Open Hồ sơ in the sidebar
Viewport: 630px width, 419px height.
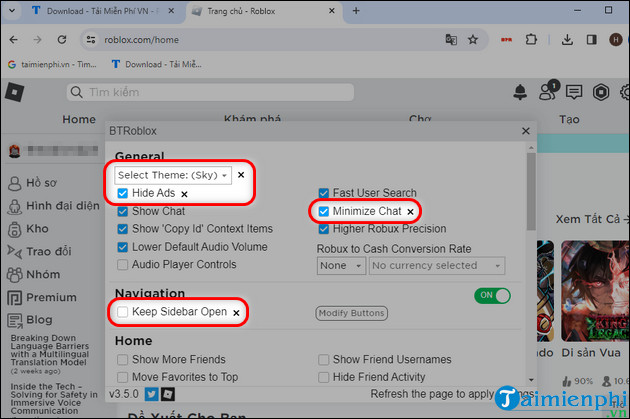[x=32, y=183]
